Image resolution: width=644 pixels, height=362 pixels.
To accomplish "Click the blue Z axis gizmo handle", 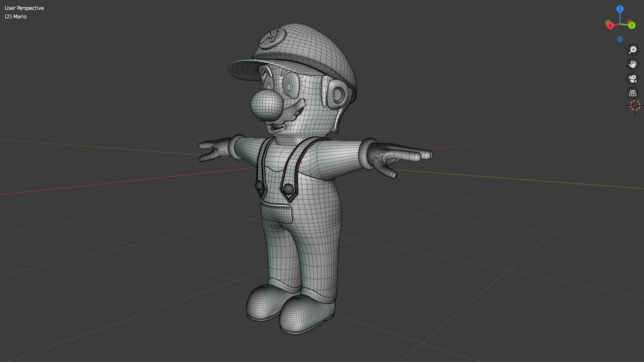I will [x=620, y=9].
